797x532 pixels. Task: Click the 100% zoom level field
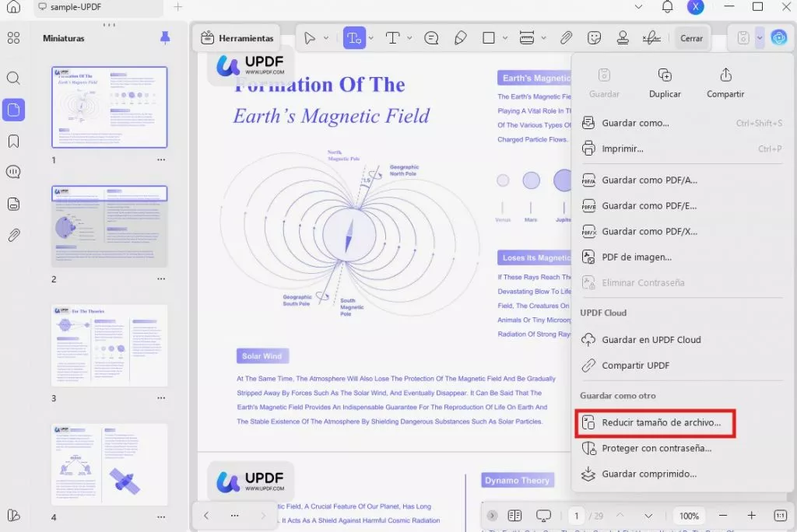click(x=689, y=516)
